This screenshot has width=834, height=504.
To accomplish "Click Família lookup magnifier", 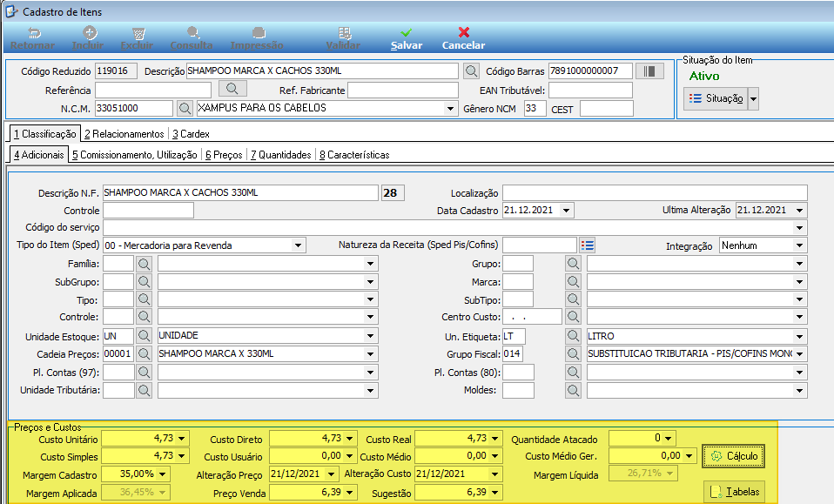I will 145,264.
